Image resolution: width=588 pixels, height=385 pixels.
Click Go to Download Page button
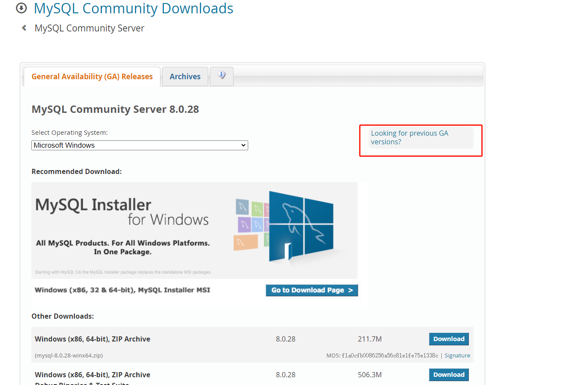(312, 290)
